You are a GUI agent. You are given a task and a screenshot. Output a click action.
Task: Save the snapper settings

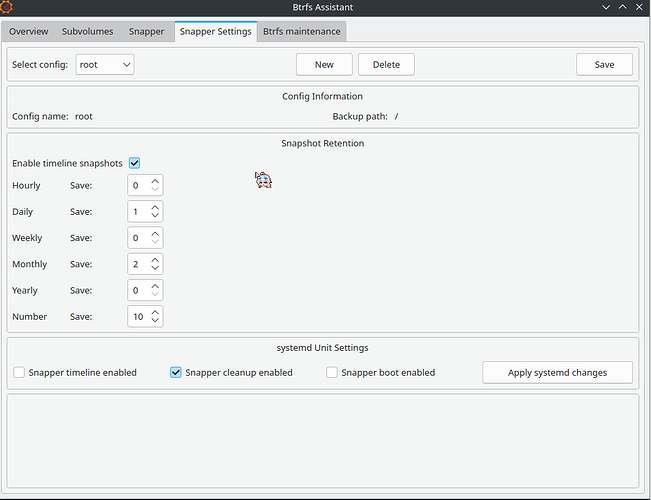pos(604,65)
